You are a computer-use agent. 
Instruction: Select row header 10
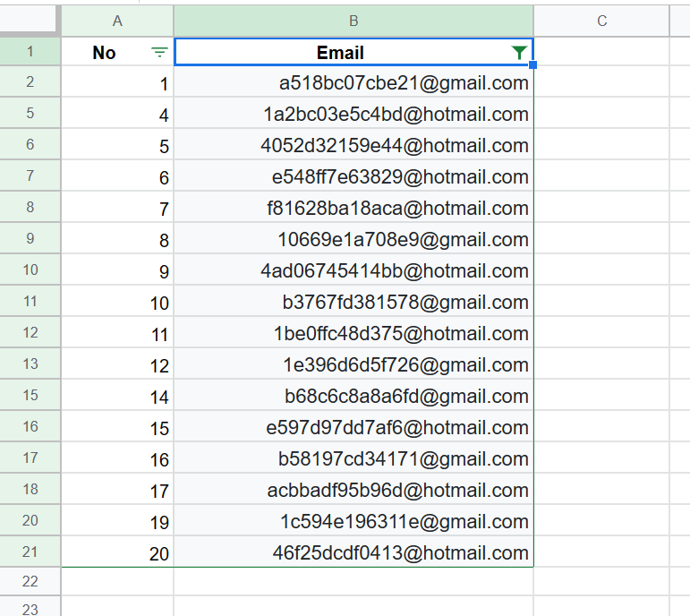coord(30,269)
